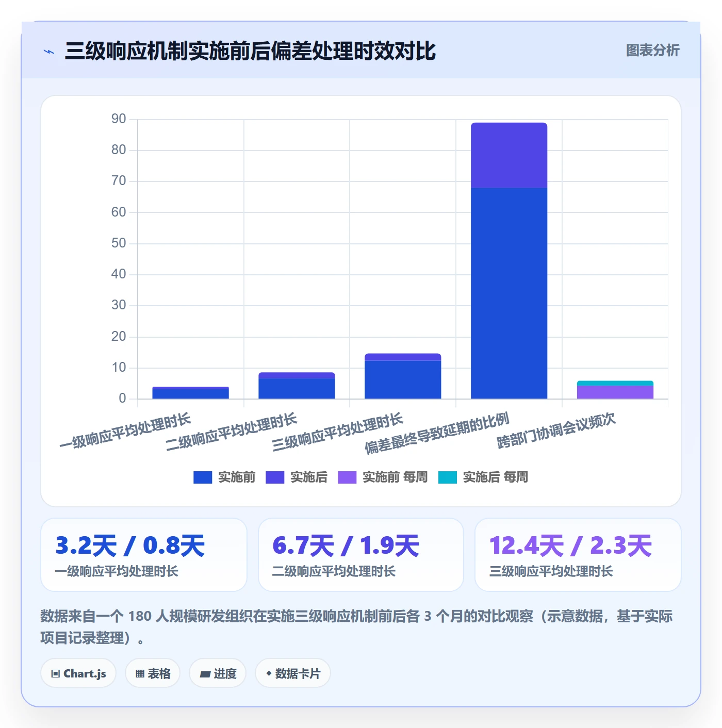
Task: Click the tall blue 偏差最终导致延期的比例 bar segment
Action: pyautogui.click(x=509, y=293)
